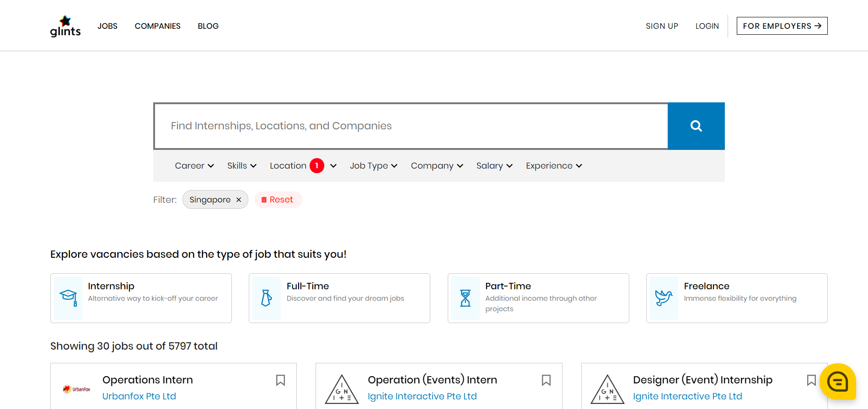Remove the Singapore filter chip
This screenshot has width=868, height=409.
239,200
